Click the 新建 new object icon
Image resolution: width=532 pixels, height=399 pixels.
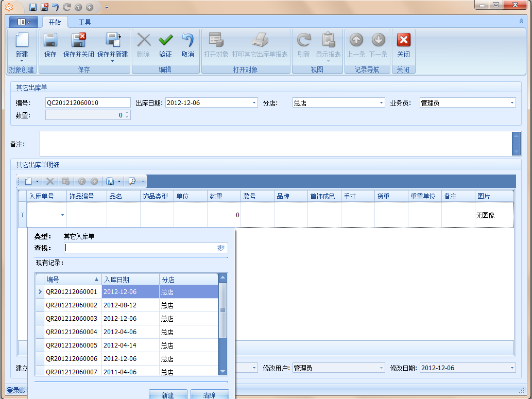(22, 40)
